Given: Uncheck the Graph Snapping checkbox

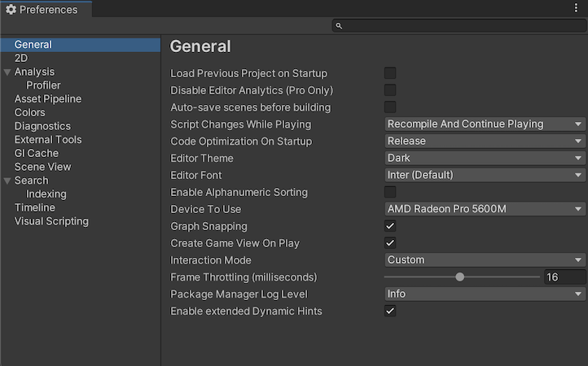Looking at the screenshot, I should coord(390,226).
